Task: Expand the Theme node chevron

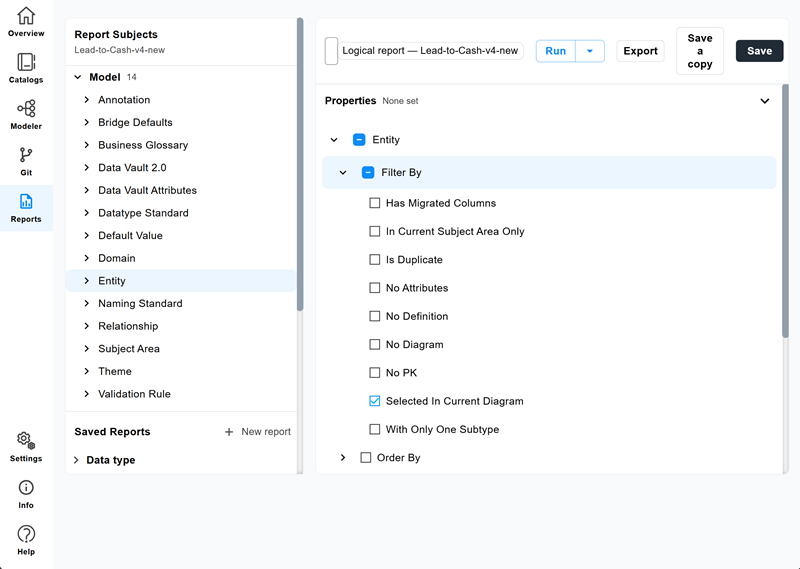Action: (x=87, y=371)
